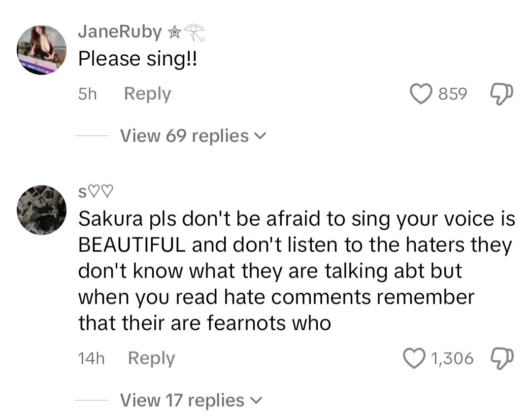Image resolution: width=532 pixels, height=416 pixels.
Task: Reply to s♡♡'s comment
Action: [151, 358]
